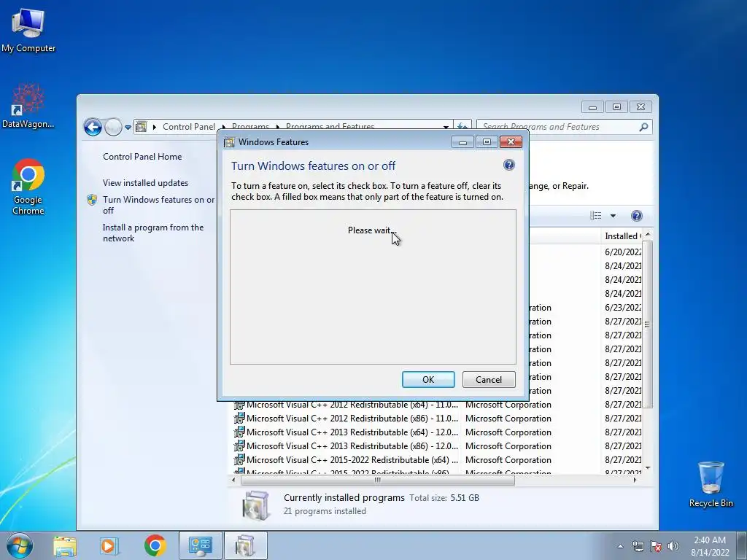Click Control Panel breadcrumb
This screenshot has height=560, width=747.
click(x=189, y=127)
